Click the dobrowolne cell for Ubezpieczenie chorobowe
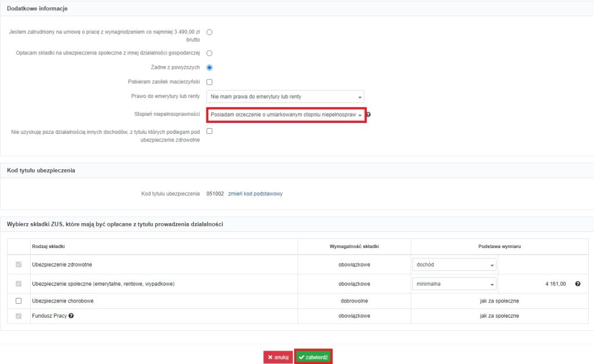The height and width of the screenshot is (364, 594). click(x=354, y=301)
